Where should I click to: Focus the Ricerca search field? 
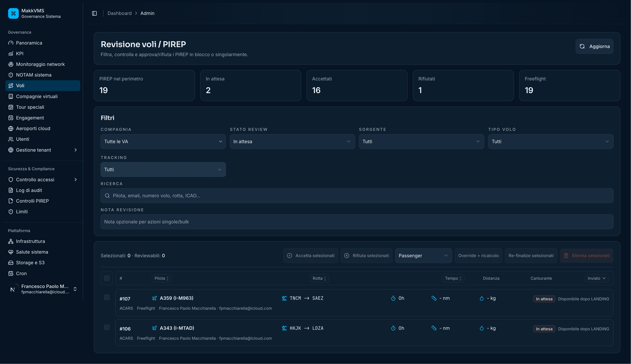(x=357, y=195)
